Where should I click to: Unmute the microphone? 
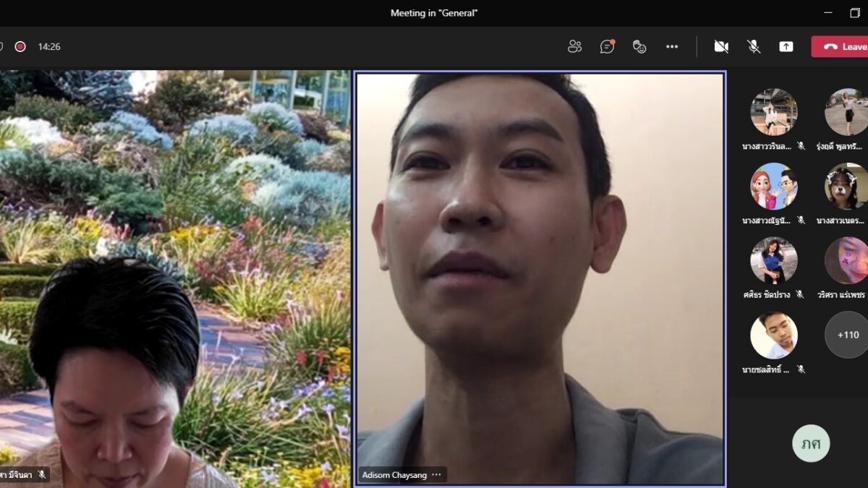pos(754,46)
